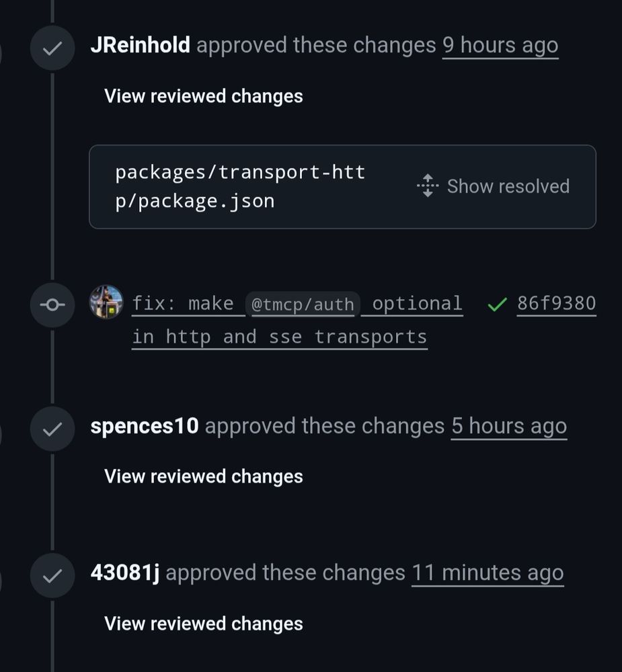Click the commit node icon in the timeline

pyautogui.click(x=52, y=304)
